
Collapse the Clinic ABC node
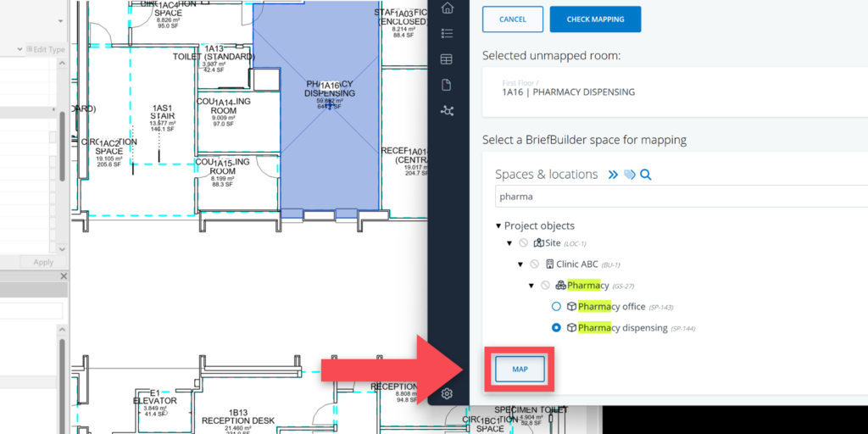(x=520, y=264)
